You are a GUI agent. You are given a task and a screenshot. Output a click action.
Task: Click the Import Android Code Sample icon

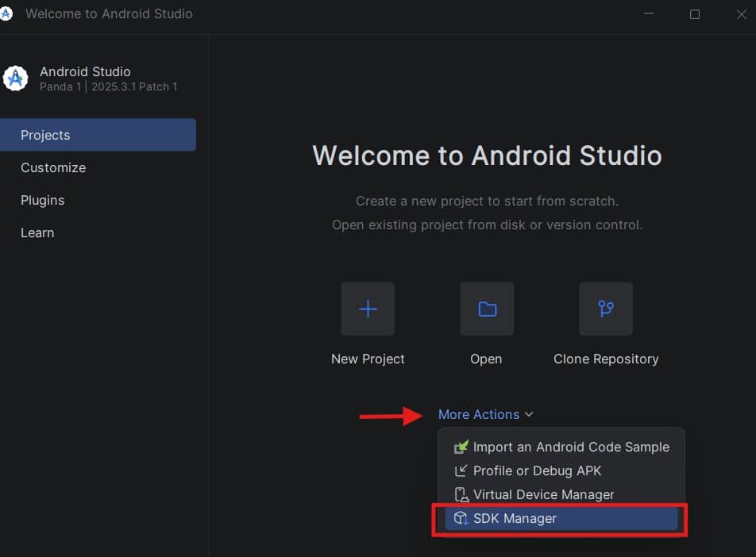point(461,447)
